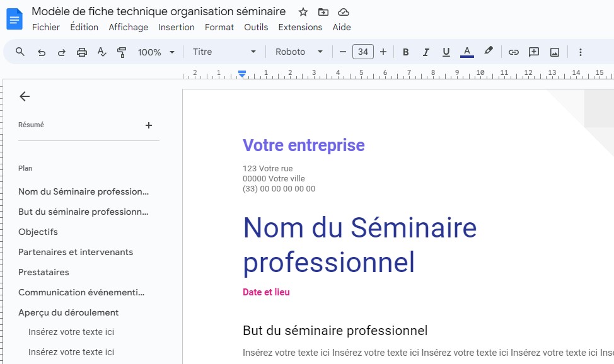This screenshot has width=614, height=364.
Task: Insert an image
Action: [x=554, y=52]
